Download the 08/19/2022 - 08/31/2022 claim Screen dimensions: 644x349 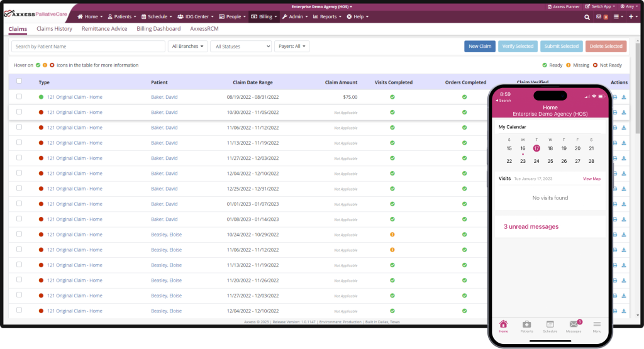click(x=624, y=97)
